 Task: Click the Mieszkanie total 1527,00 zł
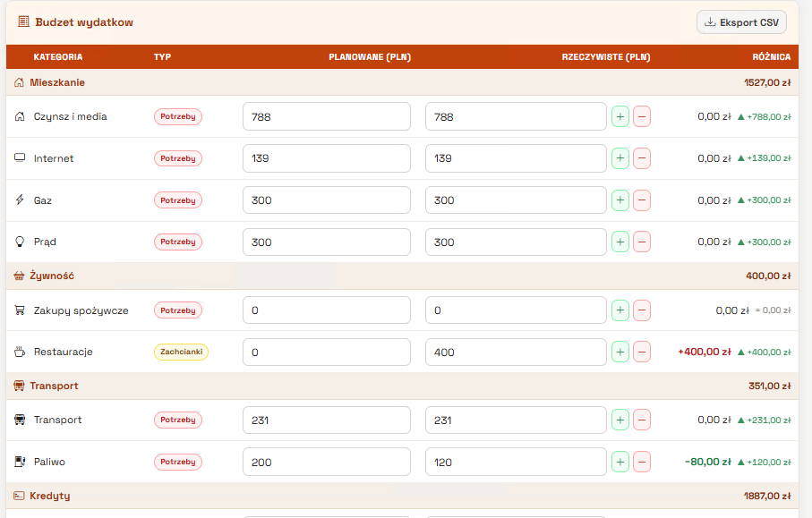pyautogui.click(x=767, y=83)
